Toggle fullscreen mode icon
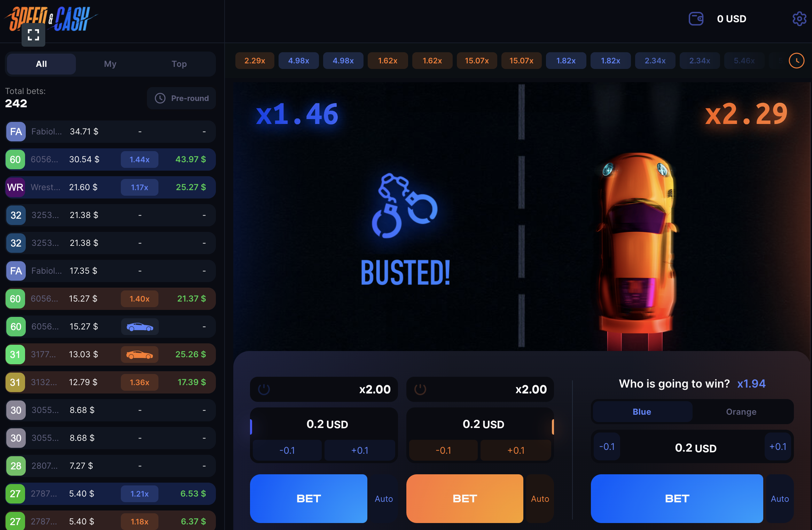This screenshot has width=812, height=530. 33,35
